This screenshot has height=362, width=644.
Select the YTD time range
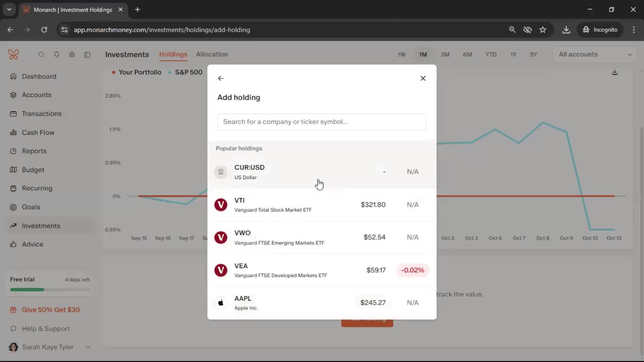[491, 54]
